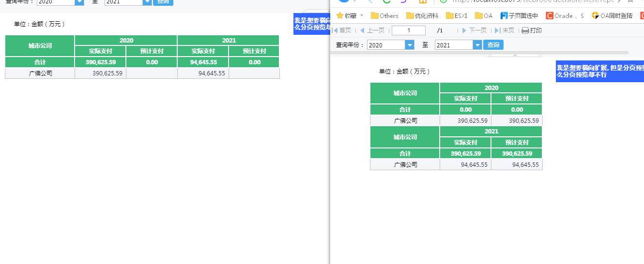Click 查询 button in the left window
This screenshot has height=264, width=644.
[x=163, y=2]
